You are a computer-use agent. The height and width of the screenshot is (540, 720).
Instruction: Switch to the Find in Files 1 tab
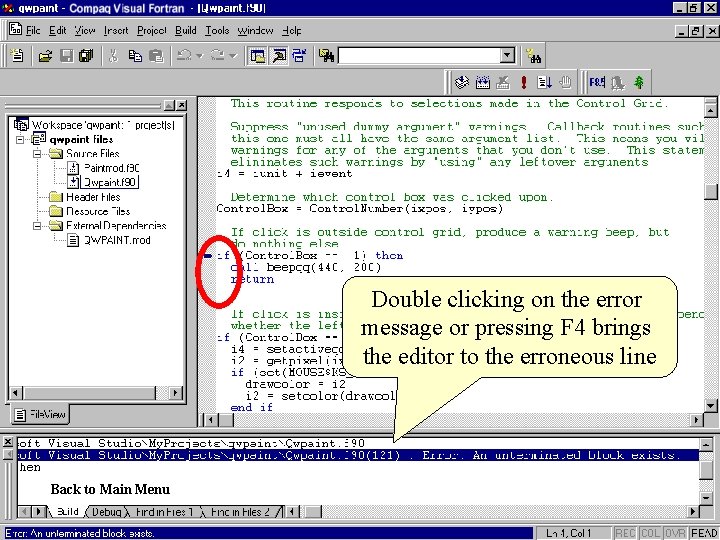[x=165, y=512]
